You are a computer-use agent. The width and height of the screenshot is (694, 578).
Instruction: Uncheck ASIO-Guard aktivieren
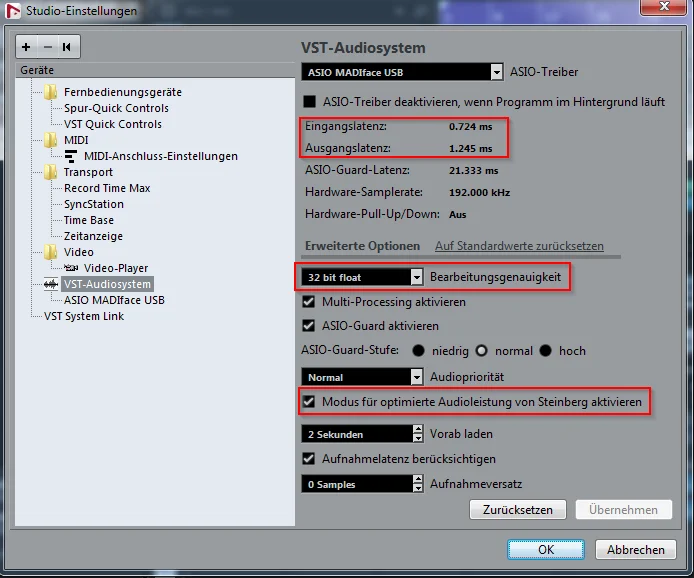click(308, 326)
